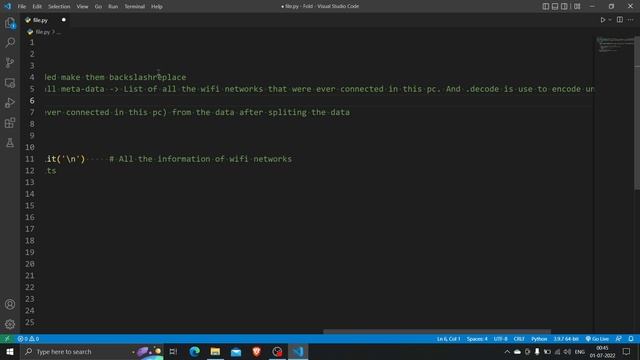Open More Actions ellipsis in editor toolbar
This screenshot has width=640, height=360.
[x=631, y=20]
